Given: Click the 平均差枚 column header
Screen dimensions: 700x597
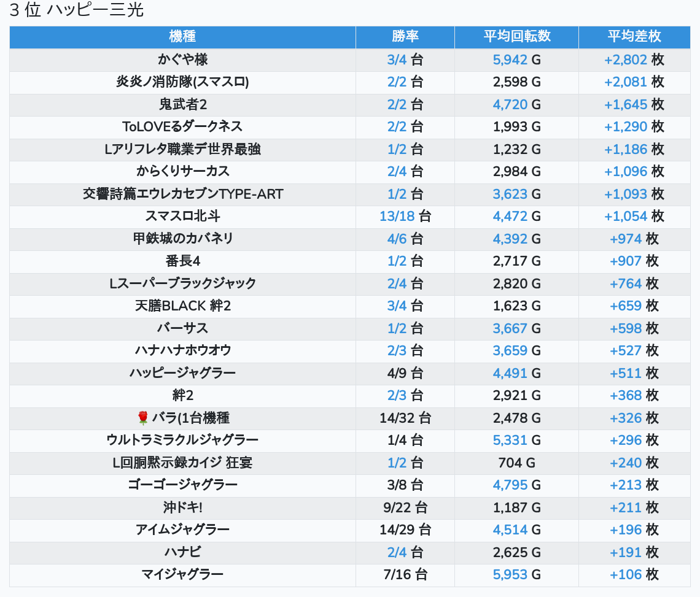Looking at the screenshot, I should point(634,37).
